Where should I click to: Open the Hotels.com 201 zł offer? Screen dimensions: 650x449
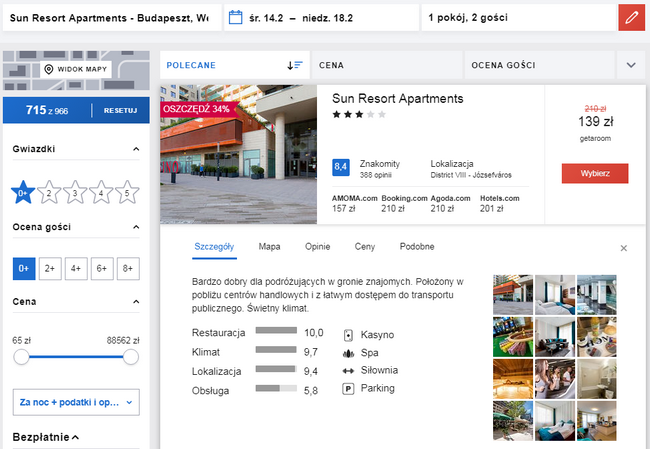[x=500, y=204]
